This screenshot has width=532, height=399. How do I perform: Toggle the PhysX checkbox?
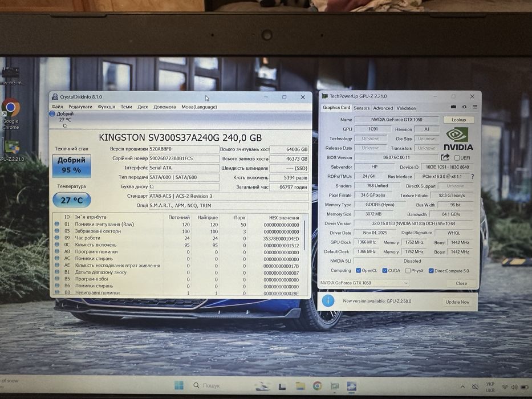(x=408, y=270)
